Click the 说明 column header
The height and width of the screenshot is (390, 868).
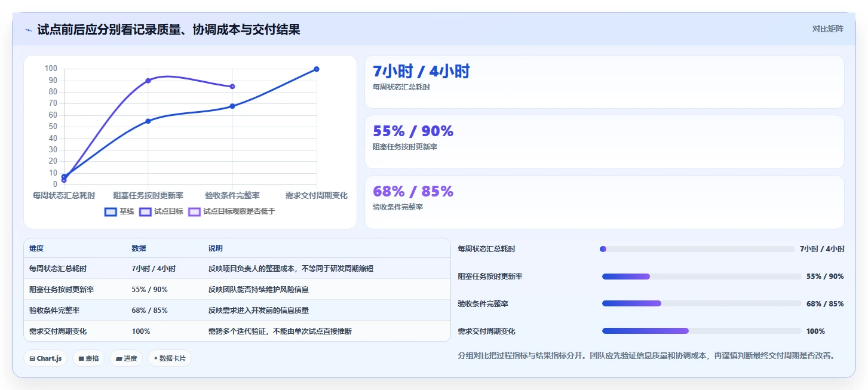pyautogui.click(x=216, y=248)
